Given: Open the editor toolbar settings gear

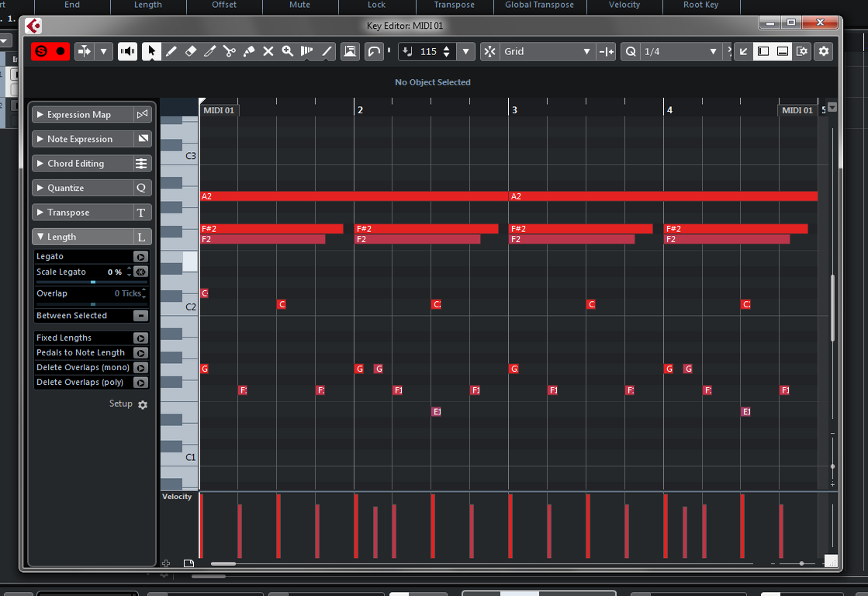Looking at the screenshot, I should pos(824,51).
